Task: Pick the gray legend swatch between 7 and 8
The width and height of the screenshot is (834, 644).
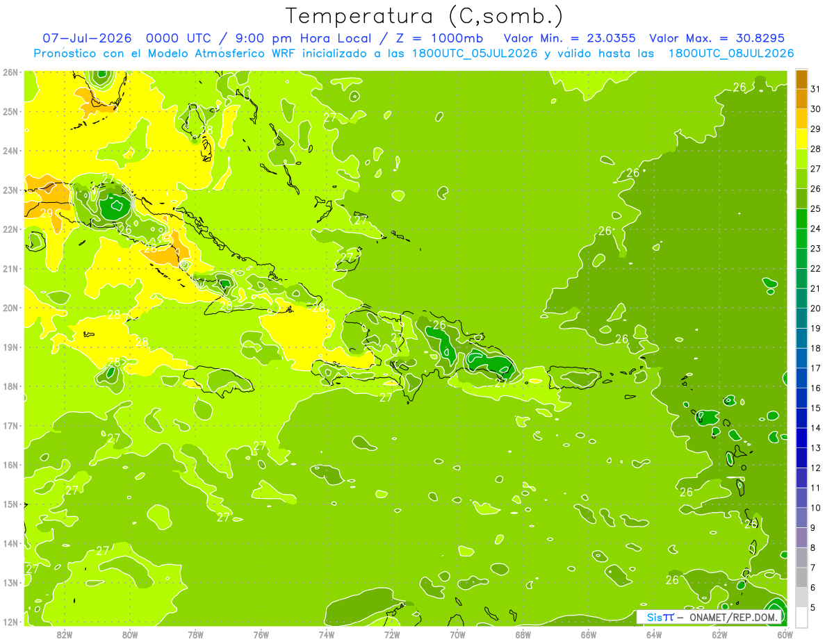Action: click(801, 557)
